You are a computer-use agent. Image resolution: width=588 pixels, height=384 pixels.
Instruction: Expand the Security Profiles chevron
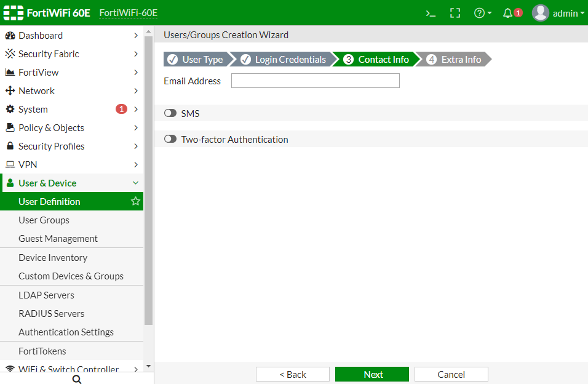pos(136,146)
